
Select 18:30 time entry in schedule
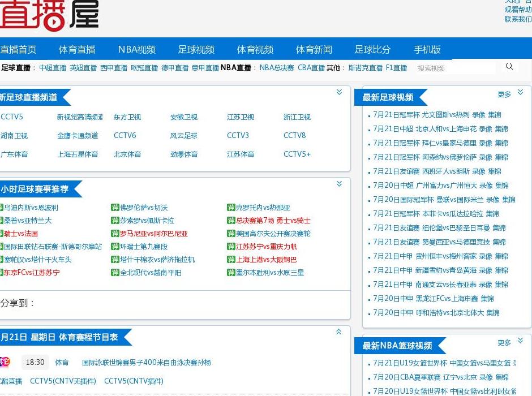(x=35, y=363)
